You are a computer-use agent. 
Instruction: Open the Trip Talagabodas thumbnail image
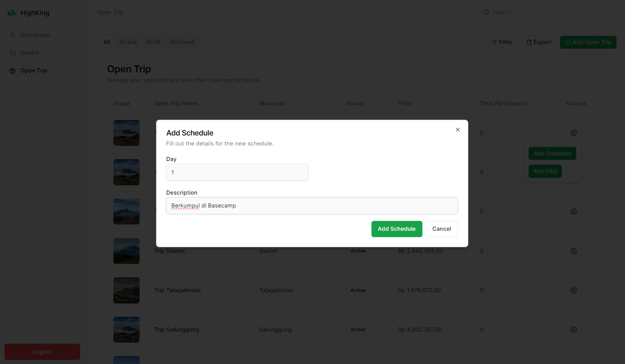[126, 291]
